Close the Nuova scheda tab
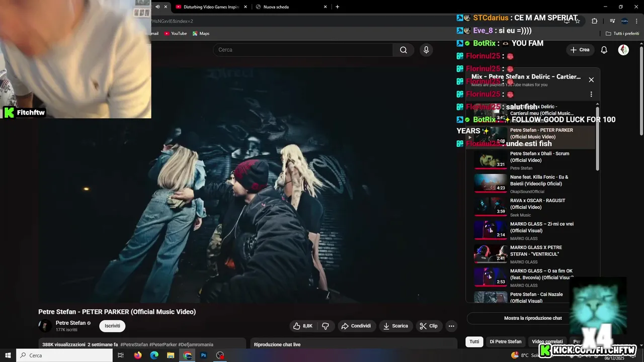The height and width of the screenshot is (362, 644). click(x=325, y=7)
